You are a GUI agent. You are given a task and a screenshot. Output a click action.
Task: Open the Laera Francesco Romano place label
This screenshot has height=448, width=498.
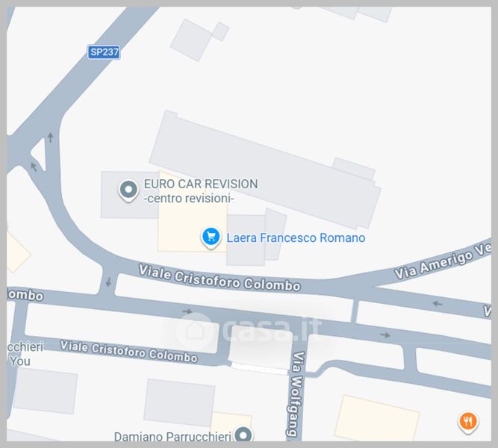296,238
